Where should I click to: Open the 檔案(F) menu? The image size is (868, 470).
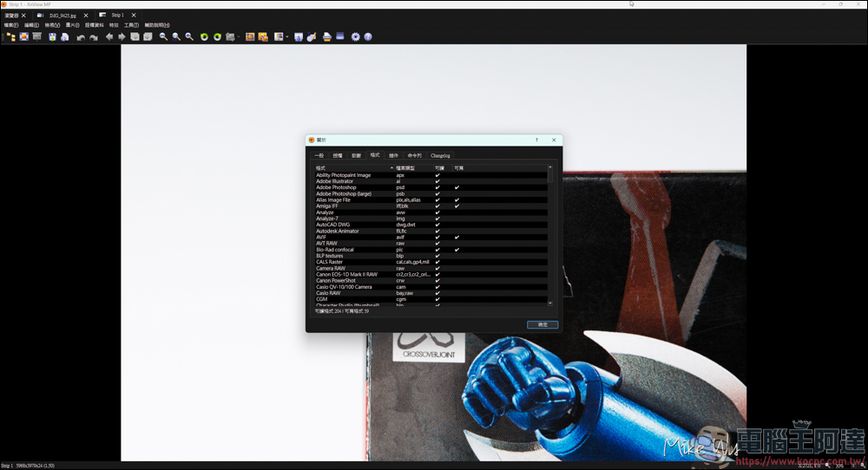pyautogui.click(x=11, y=25)
